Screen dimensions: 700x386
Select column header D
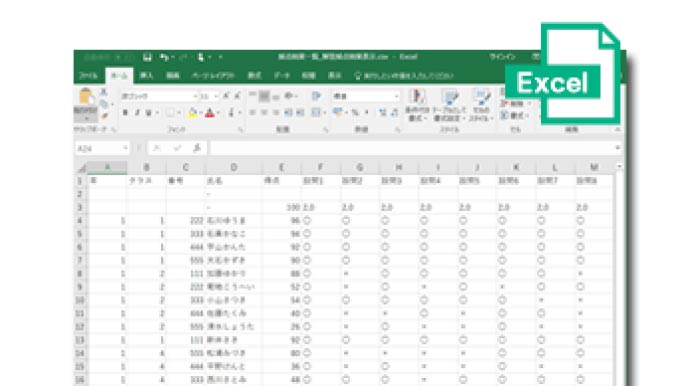click(x=233, y=168)
